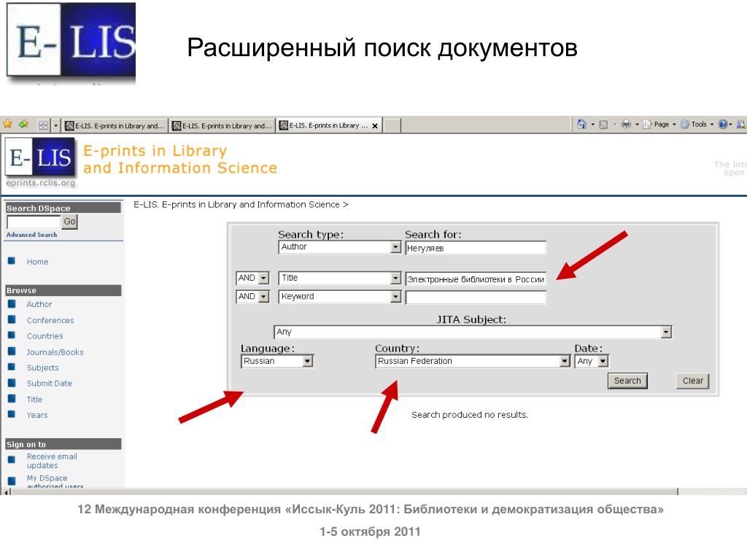
Task: Open the AND dropdown beside Keyword
Action: (x=253, y=297)
